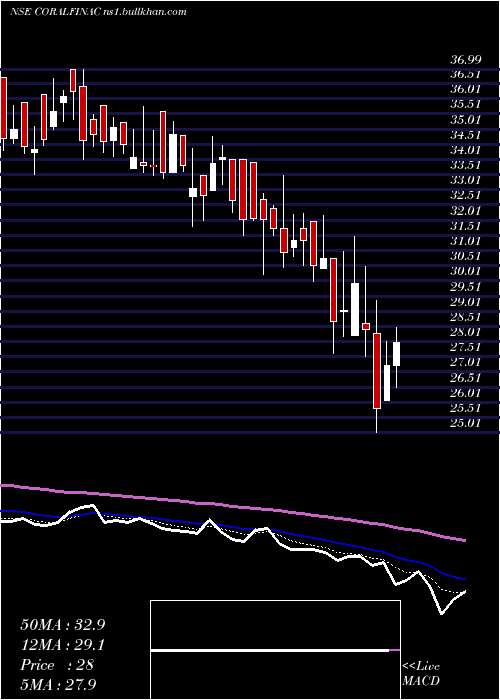Click the 34.01 price level label
500x700 pixels.
click(x=464, y=150)
